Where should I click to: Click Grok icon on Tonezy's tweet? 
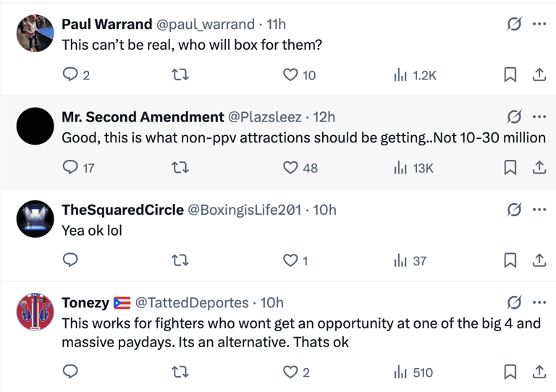point(514,302)
